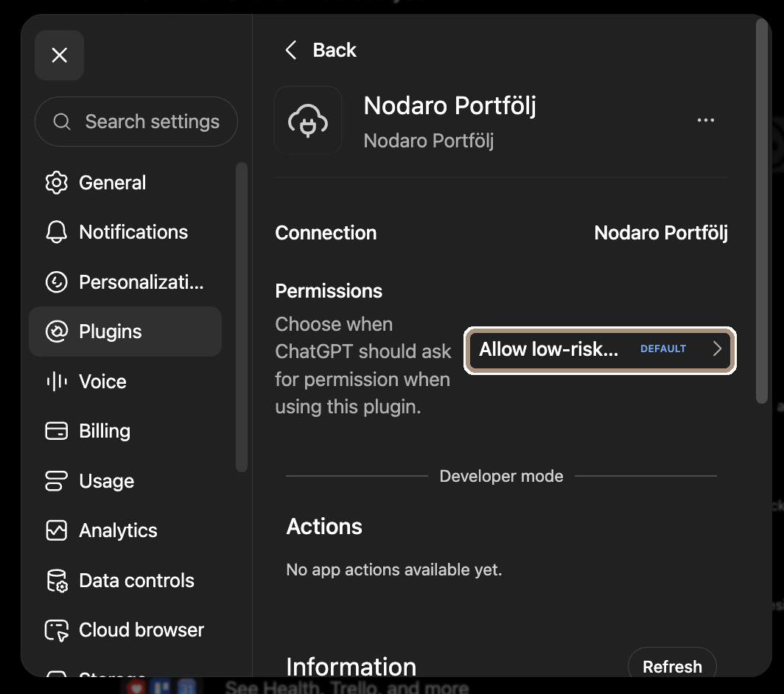Click the Notifications bell icon
The width and height of the screenshot is (784, 694).
tap(57, 232)
